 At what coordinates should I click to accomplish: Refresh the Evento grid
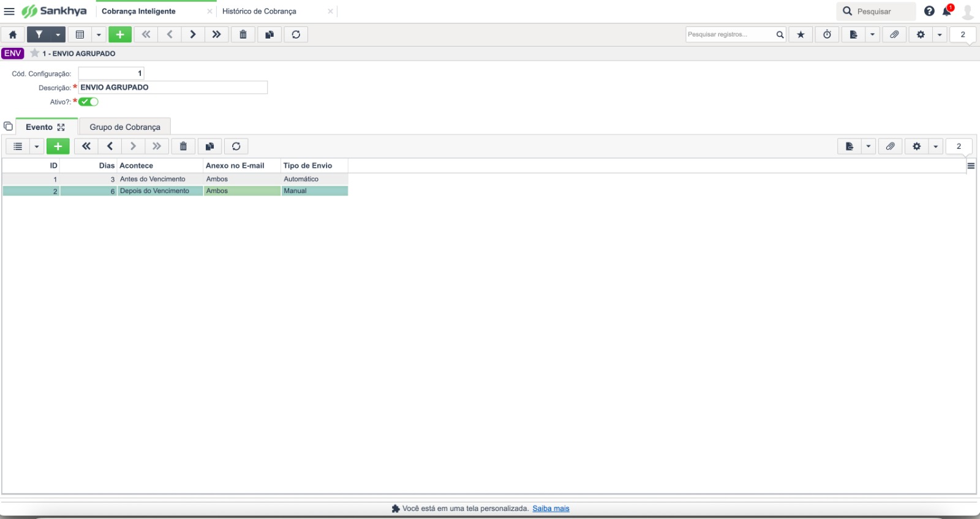click(x=236, y=146)
